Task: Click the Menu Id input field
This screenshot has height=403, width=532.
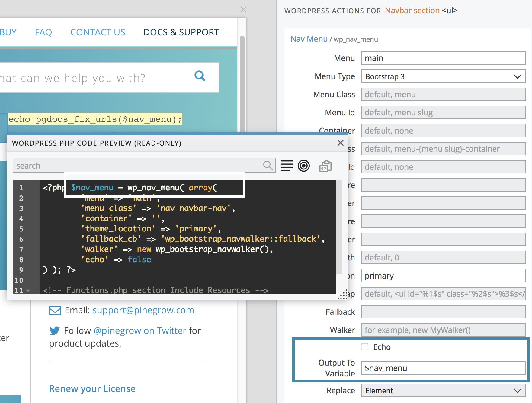Action: click(x=443, y=112)
